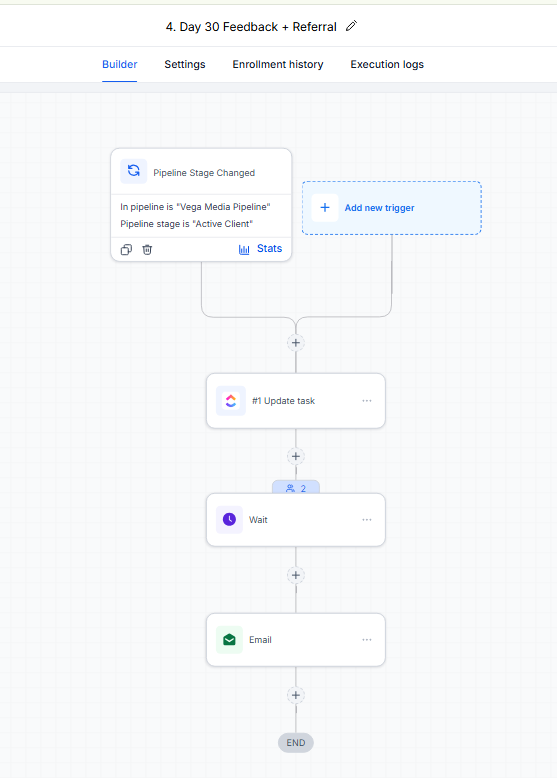557x778 pixels.
Task: Click the contacts count badge on Wait
Action: [x=296, y=488]
